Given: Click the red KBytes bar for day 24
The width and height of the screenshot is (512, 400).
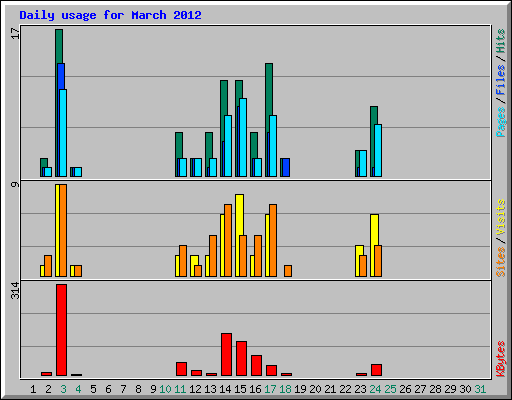Looking at the screenshot, I should pyautogui.click(x=376, y=370).
